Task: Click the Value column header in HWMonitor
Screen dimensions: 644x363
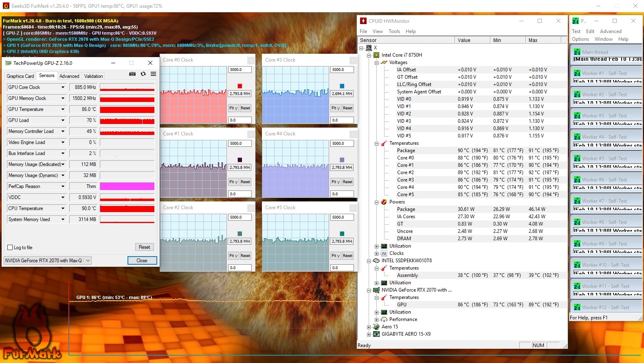Action: (473, 40)
